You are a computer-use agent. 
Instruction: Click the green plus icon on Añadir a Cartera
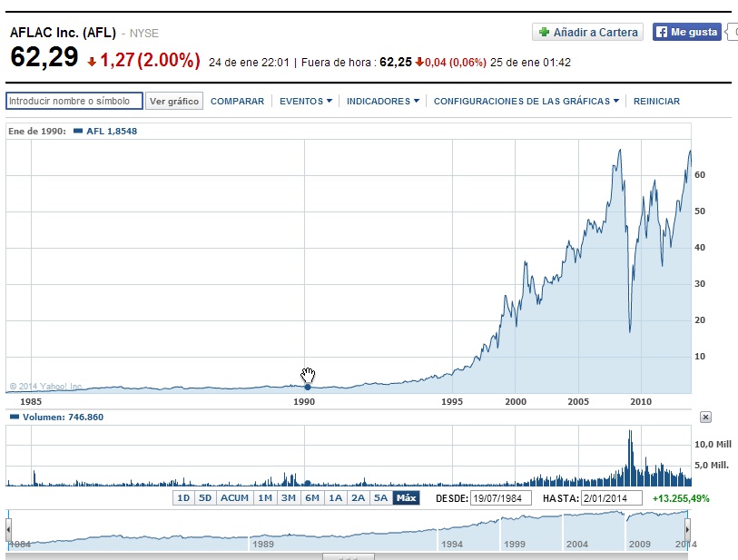(544, 32)
